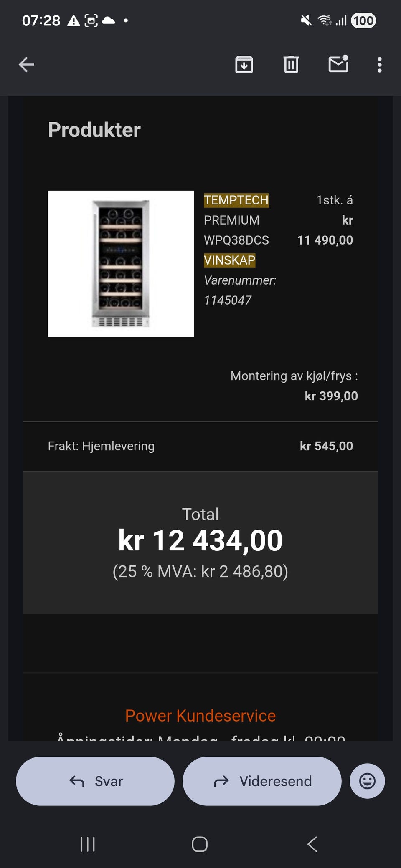Tap the Svar reply button
The image size is (401, 868).
point(95,781)
